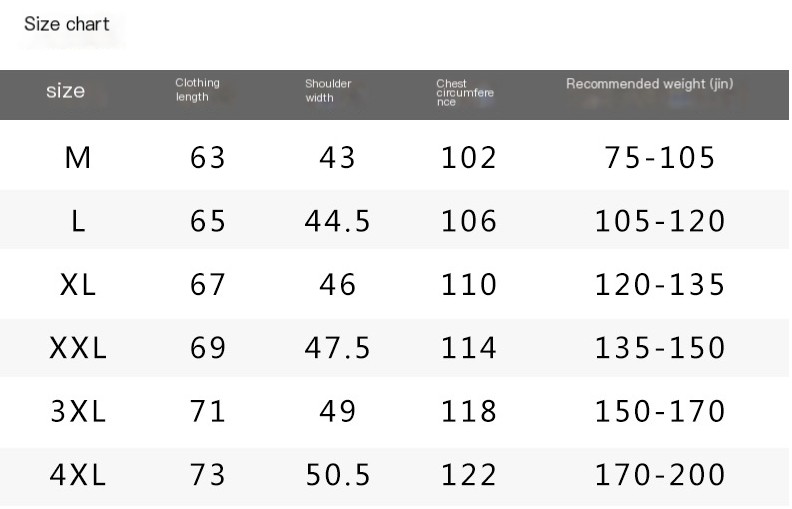Select the XXL size row label
792x509 pixels.
point(78,348)
